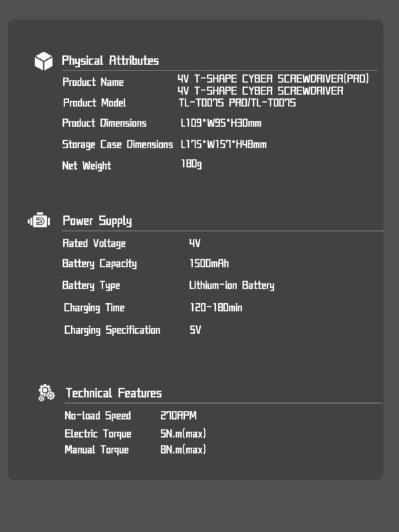Image resolution: width=399 pixels, height=532 pixels.
Task: Click the Rated Voltage label
Action: 94,243
